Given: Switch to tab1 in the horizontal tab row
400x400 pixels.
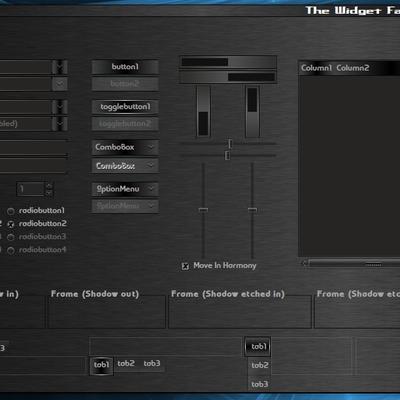Looking at the screenshot, I should [101, 365].
